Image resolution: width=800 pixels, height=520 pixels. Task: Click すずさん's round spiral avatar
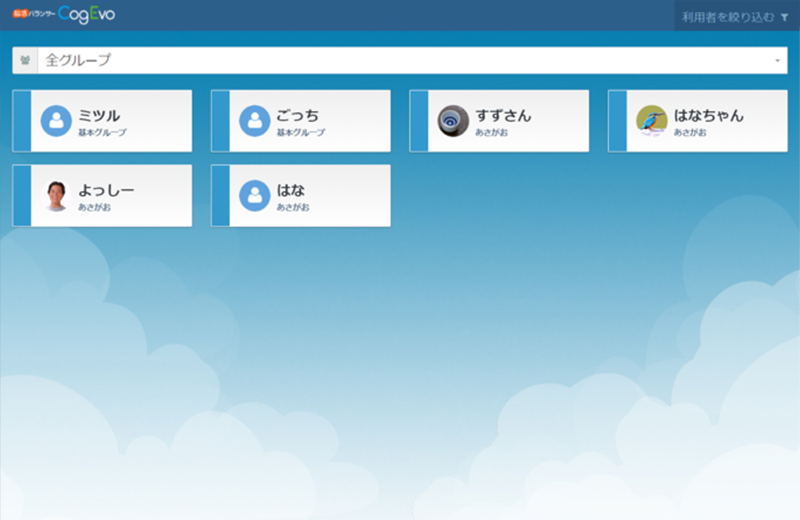click(453, 121)
